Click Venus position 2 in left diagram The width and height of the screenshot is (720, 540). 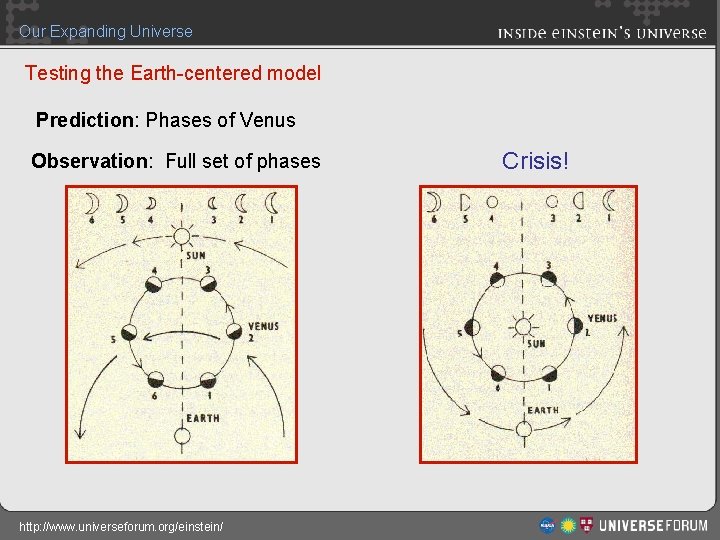coord(234,331)
